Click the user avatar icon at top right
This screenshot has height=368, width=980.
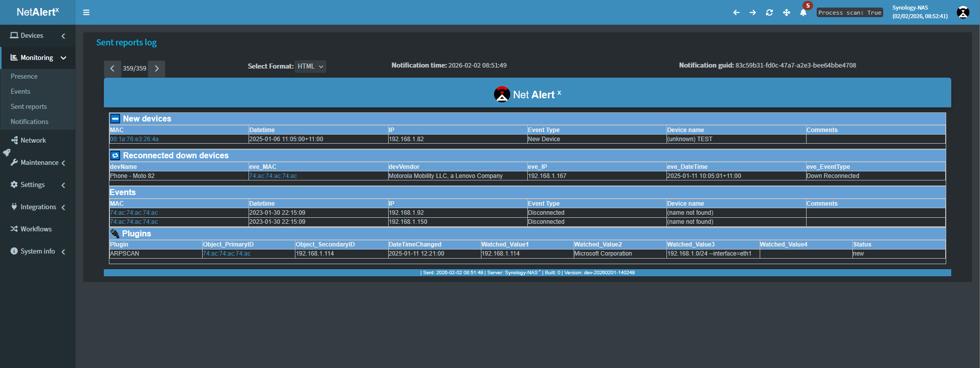click(x=963, y=13)
